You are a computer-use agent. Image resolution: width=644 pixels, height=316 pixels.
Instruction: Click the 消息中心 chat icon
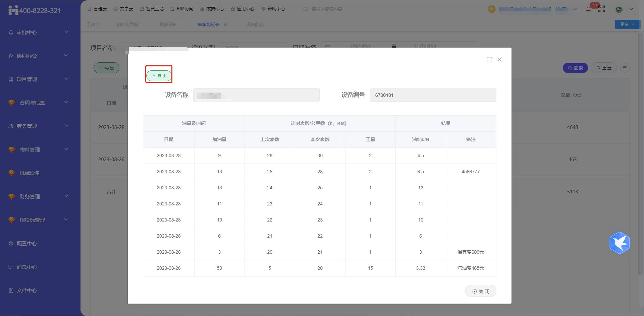[x=11, y=267]
